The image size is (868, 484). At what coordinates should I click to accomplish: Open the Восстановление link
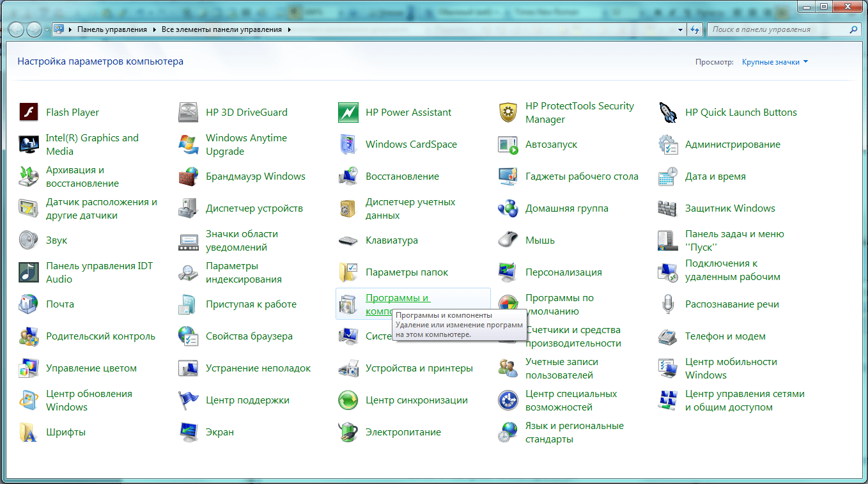tap(402, 176)
